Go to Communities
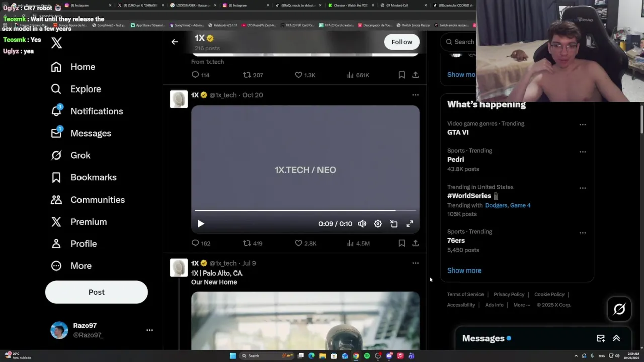The width and height of the screenshot is (644, 362). pyautogui.click(x=88, y=200)
